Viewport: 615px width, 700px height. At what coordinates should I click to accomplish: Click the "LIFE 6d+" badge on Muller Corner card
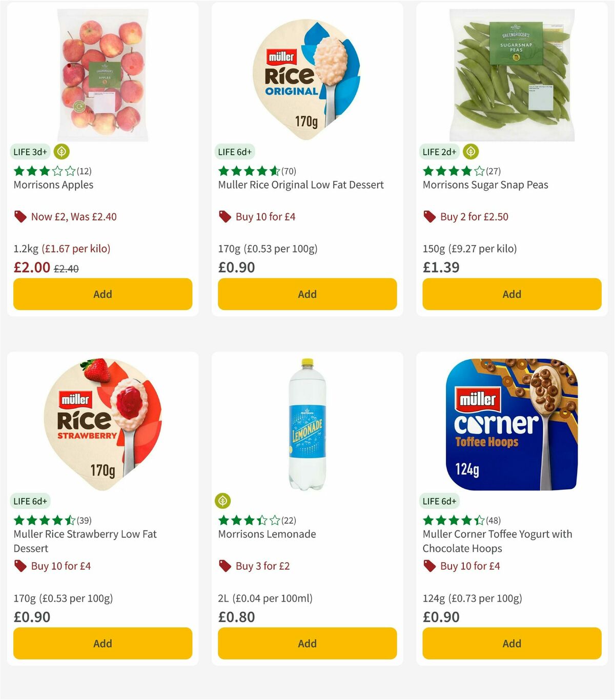[x=440, y=501]
